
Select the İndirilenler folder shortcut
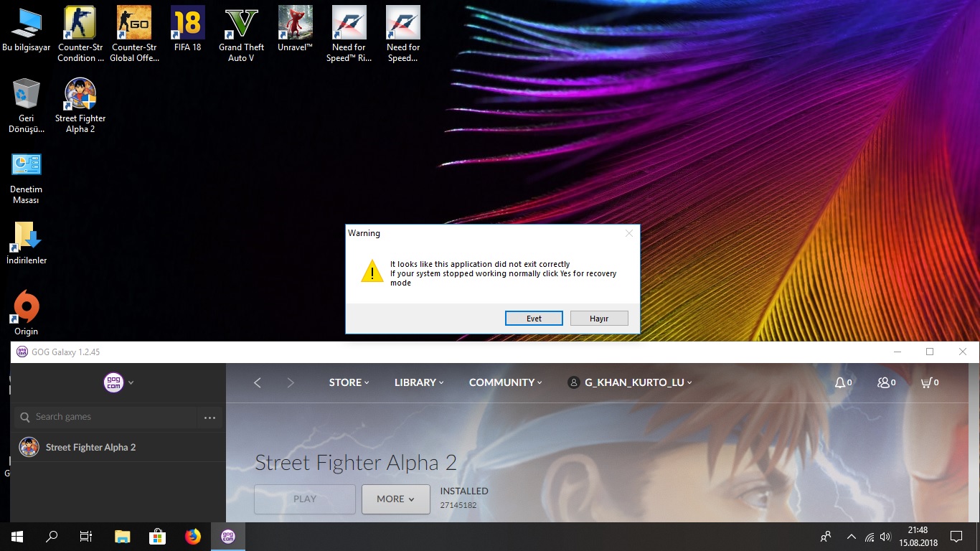pyautogui.click(x=27, y=242)
